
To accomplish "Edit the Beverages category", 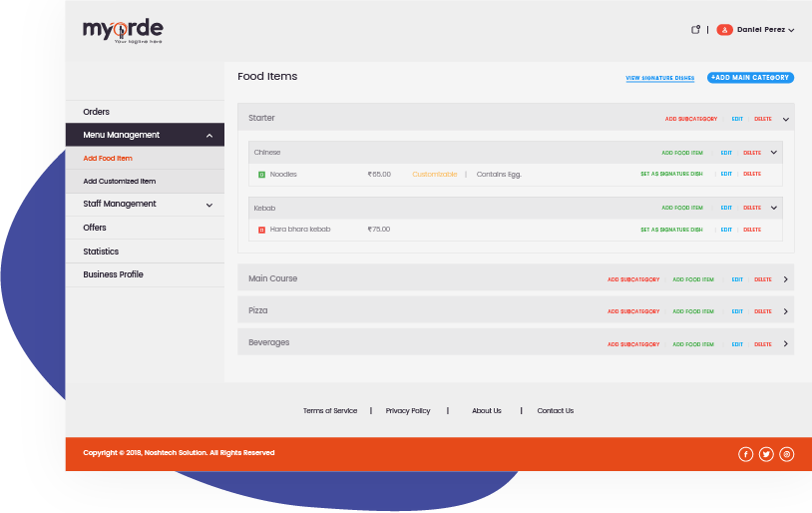I will [737, 344].
